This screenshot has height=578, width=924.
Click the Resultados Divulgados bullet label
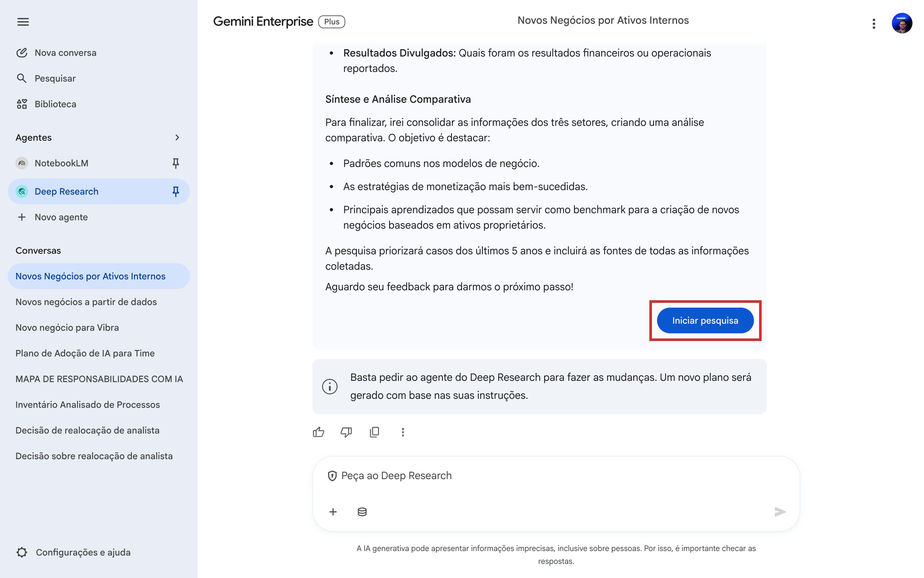(x=399, y=53)
